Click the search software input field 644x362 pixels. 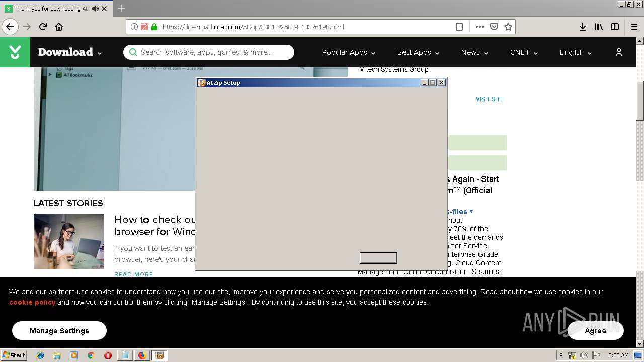(209, 52)
